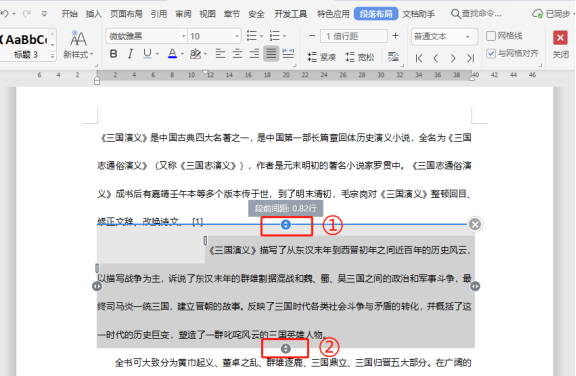Screen dimensions: 576x376
Task: Increase line spacing with plus button
Action: [x=395, y=36]
